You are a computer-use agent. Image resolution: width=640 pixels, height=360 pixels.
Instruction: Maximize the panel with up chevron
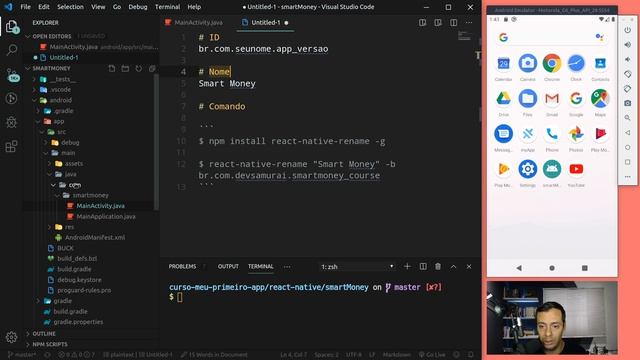(x=453, y=267)
